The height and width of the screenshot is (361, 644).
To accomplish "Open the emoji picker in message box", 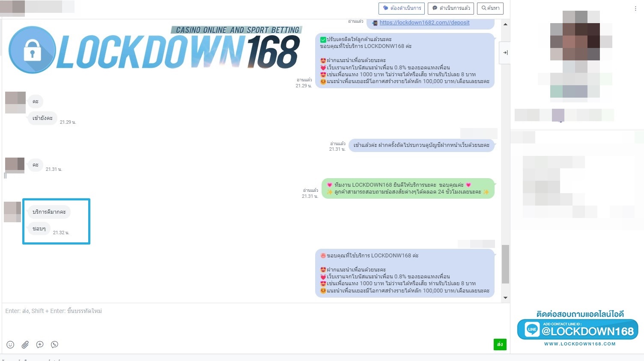I will (10, 345).
